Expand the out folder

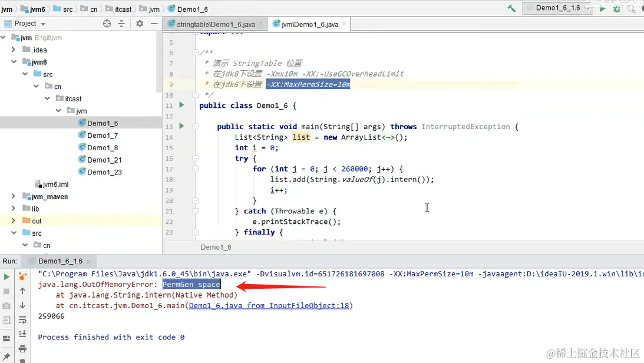14,220
